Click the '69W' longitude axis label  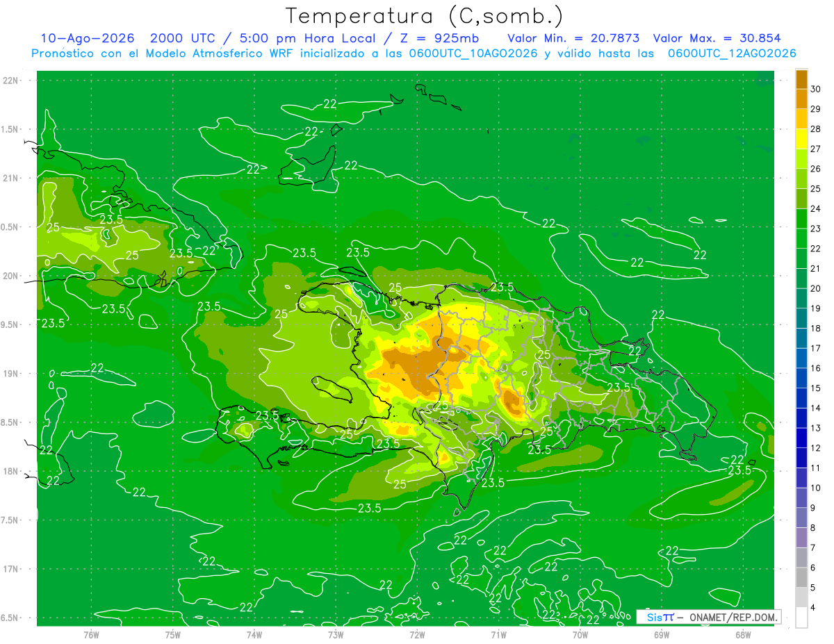click(662, 634)
